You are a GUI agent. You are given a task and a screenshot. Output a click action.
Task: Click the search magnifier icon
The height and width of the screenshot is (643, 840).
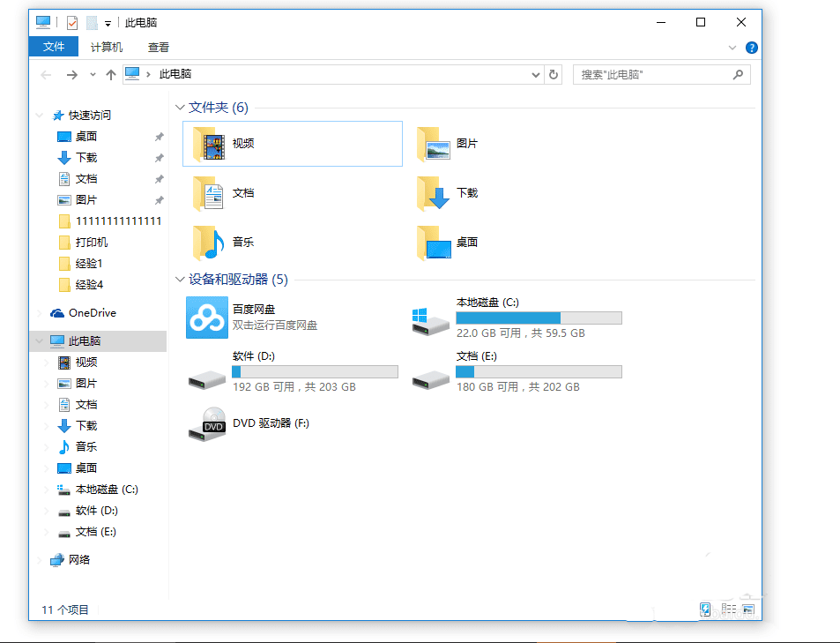pos(739,75)
